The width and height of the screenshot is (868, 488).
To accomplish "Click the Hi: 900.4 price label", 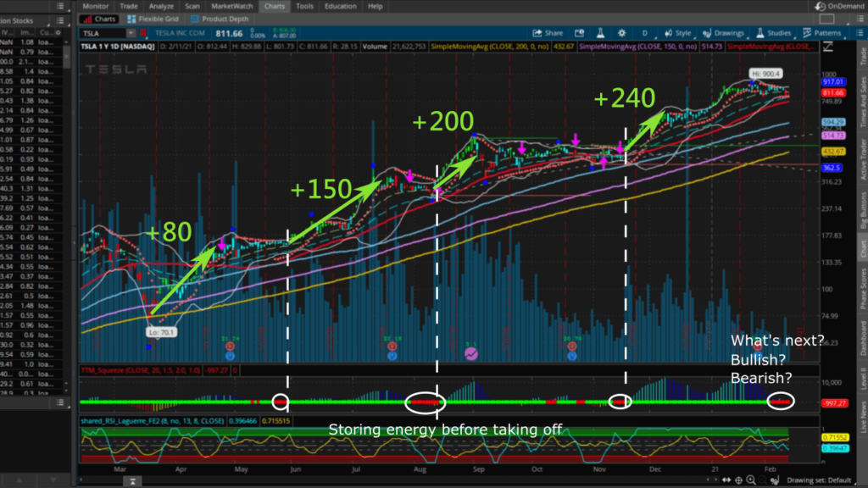I will pos(765,74).
